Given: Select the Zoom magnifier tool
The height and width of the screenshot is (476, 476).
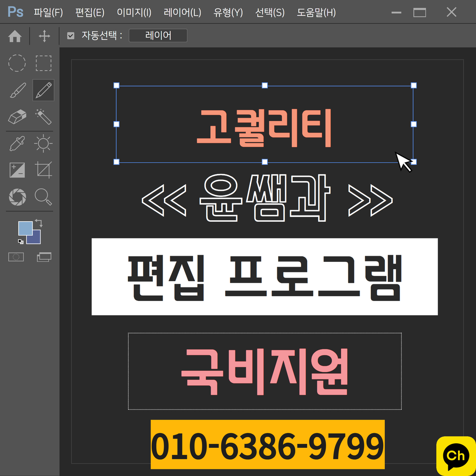Looking at the screenshot, I should (43, 197).
